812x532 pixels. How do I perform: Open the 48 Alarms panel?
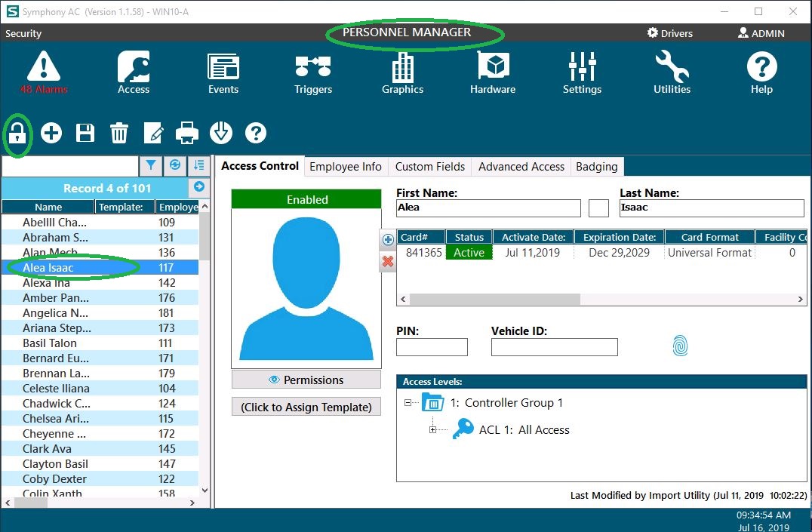(44, 72)
